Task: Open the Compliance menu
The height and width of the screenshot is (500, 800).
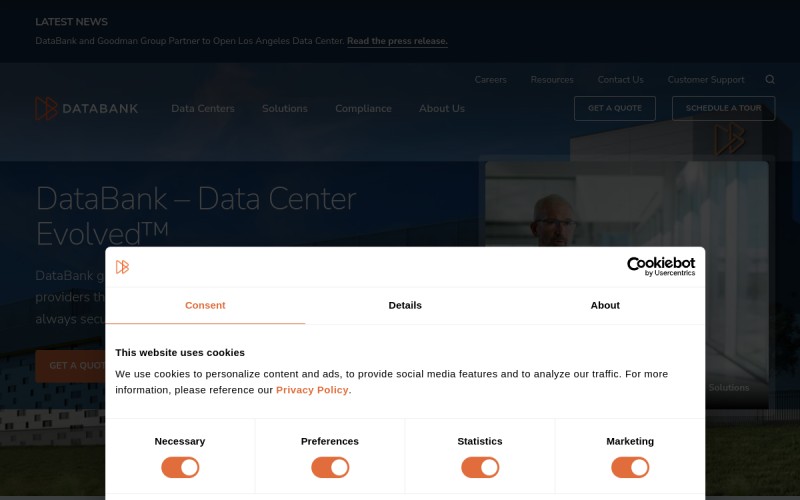Action: (x=363, y=109)
